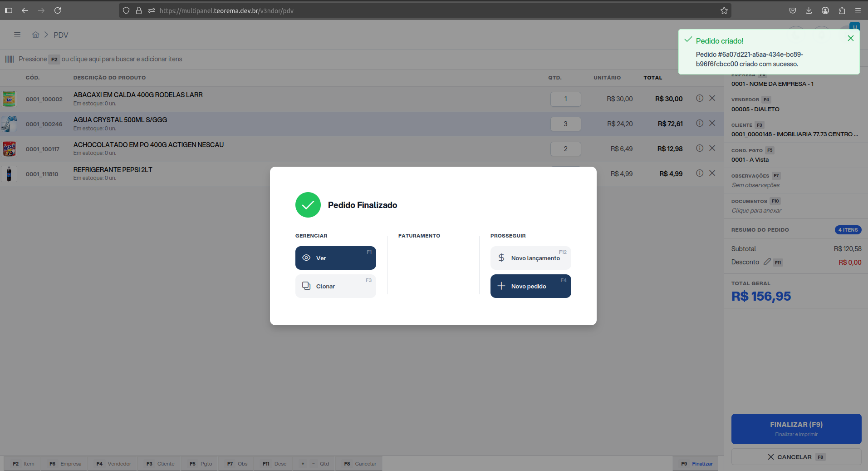Click ABACAXI product thumbnail image

[9, 99]
